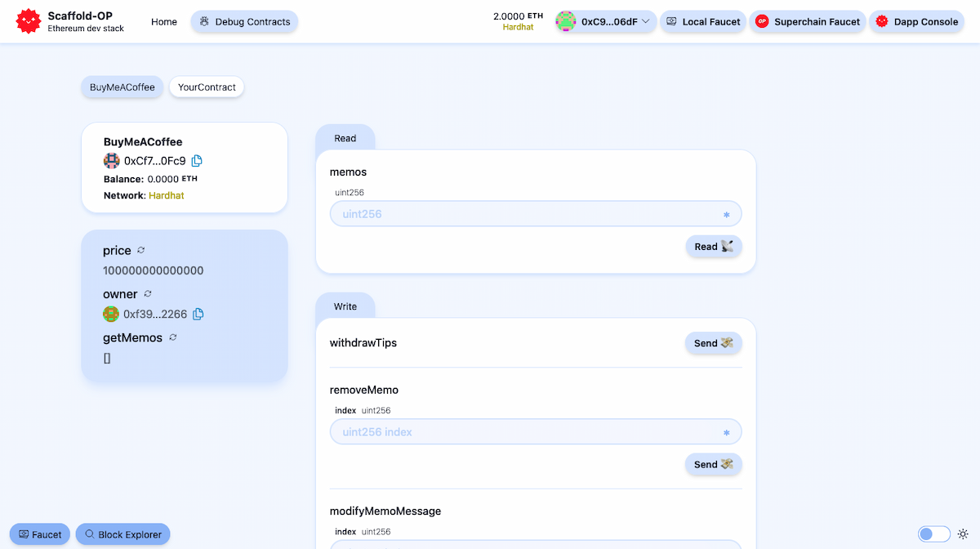This screenshot has height=549, width=980.
Task: Click the wallet blockie avatar in navbar
Action: 566,21
